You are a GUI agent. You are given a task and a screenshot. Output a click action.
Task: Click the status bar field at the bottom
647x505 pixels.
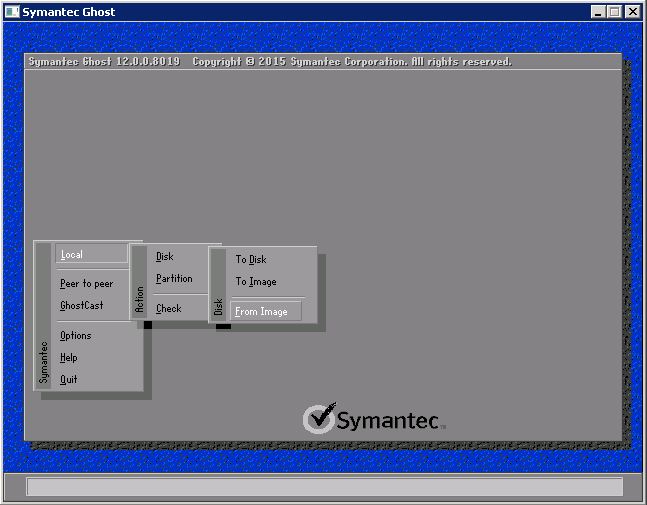point(324,487)
